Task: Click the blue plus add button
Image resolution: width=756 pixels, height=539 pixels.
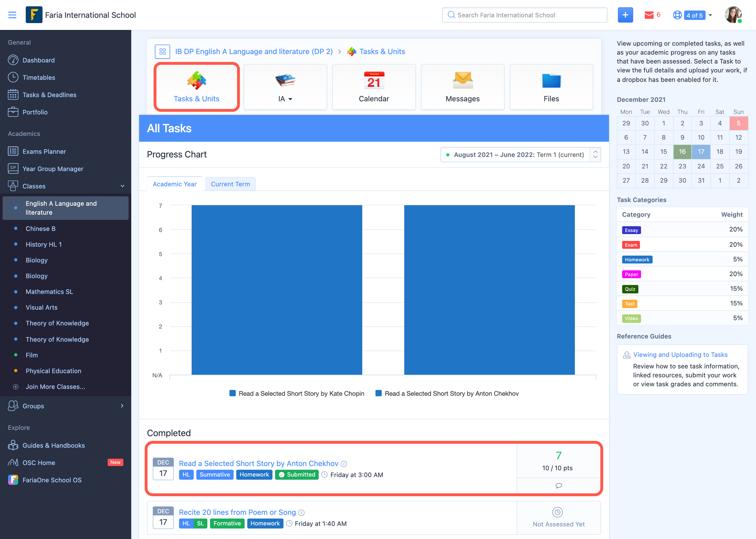Action: (625, 15)
